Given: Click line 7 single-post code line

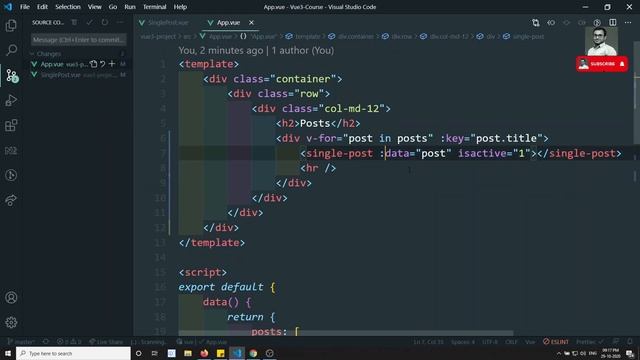Looking at the screenshot, I should click(x=461, y=153).
